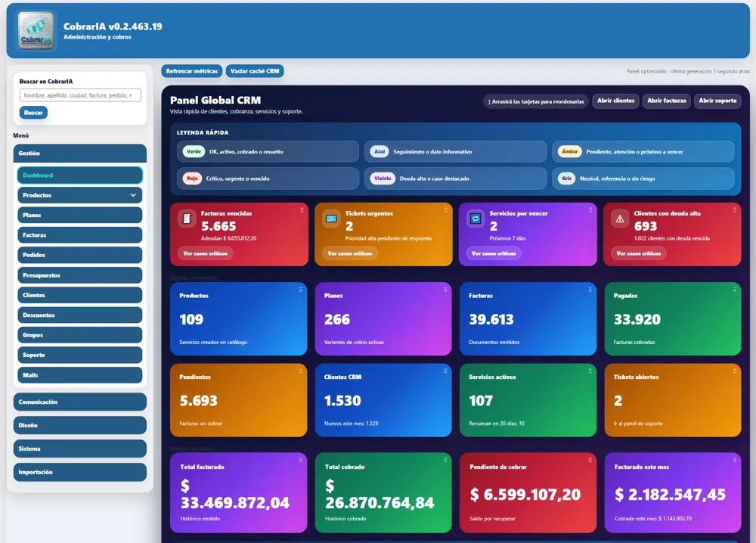
Task: Expand the Productos submenu chevron
Action: coord(134,195)
